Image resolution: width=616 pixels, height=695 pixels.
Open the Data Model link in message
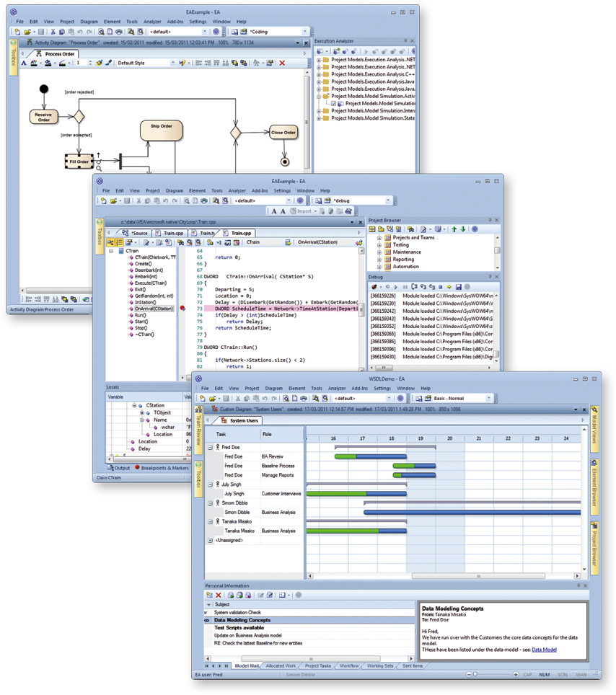[x=544, y=650]
